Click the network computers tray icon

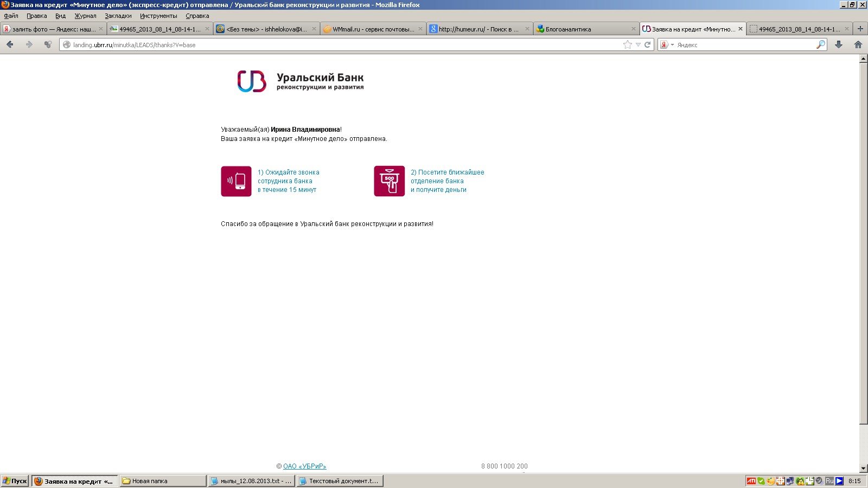[790, 481]
